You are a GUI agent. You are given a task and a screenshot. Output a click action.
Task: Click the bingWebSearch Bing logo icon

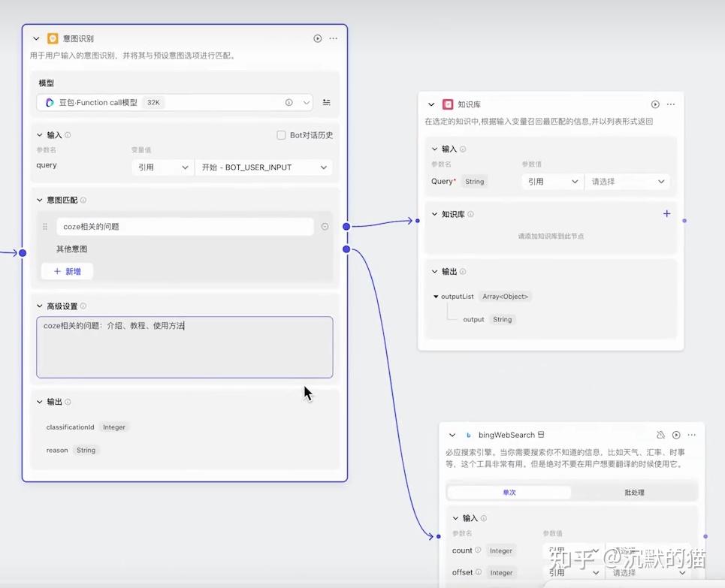(x=468, y=435)
